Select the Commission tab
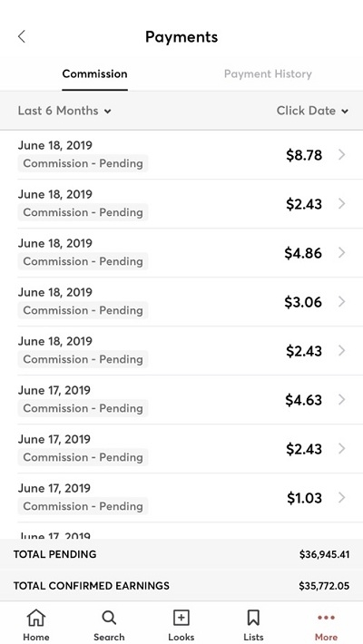This screenshot has height=644, width=363. (94, 74)
